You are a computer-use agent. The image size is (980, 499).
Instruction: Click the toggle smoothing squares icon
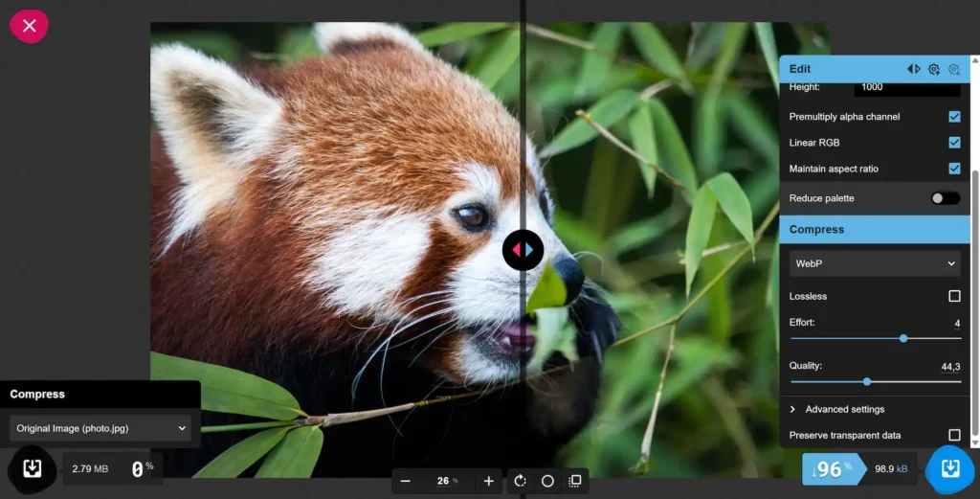574,481
